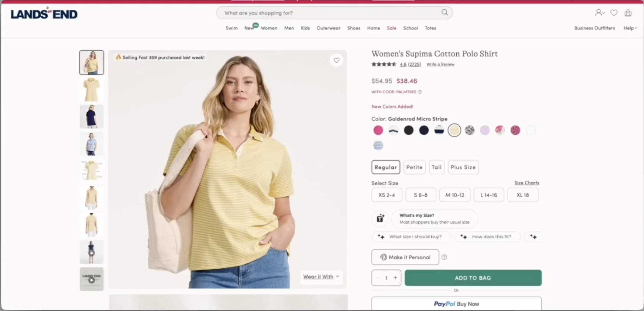The image size is (644, 311).
Task: Click the sparkle chip after How does this fit
Action: tap(533, 237)
